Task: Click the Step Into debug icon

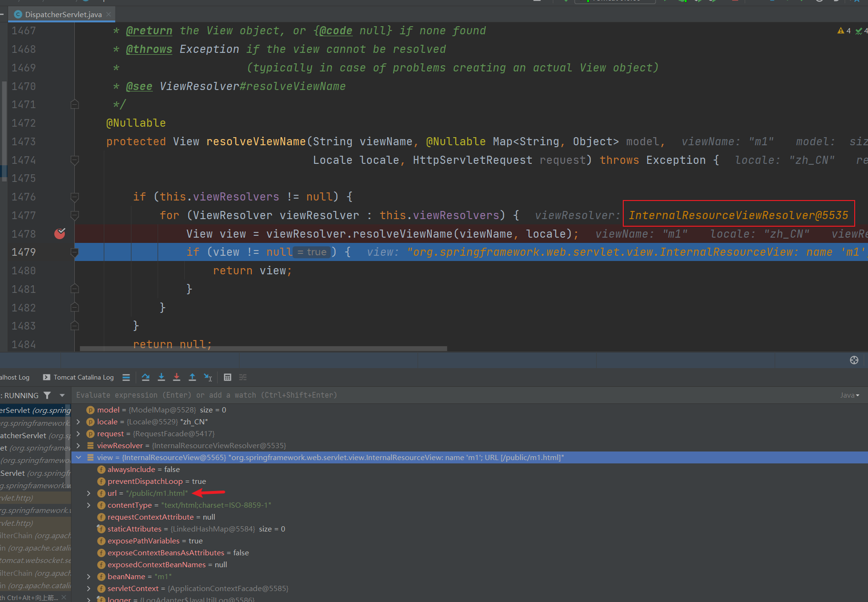Action: point(161,377)
